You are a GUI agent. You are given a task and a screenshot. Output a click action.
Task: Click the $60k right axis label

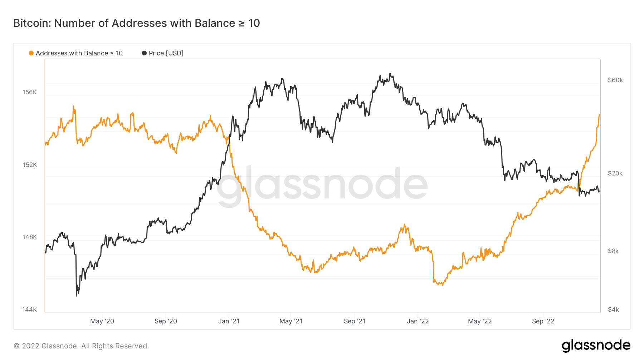(x=615, y=80)
